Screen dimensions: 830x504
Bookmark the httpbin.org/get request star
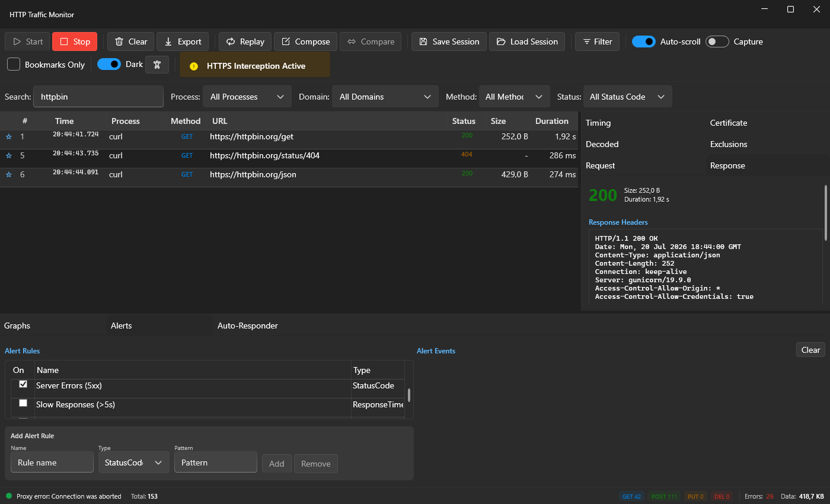pyautogui.click(x=9, y=137)
